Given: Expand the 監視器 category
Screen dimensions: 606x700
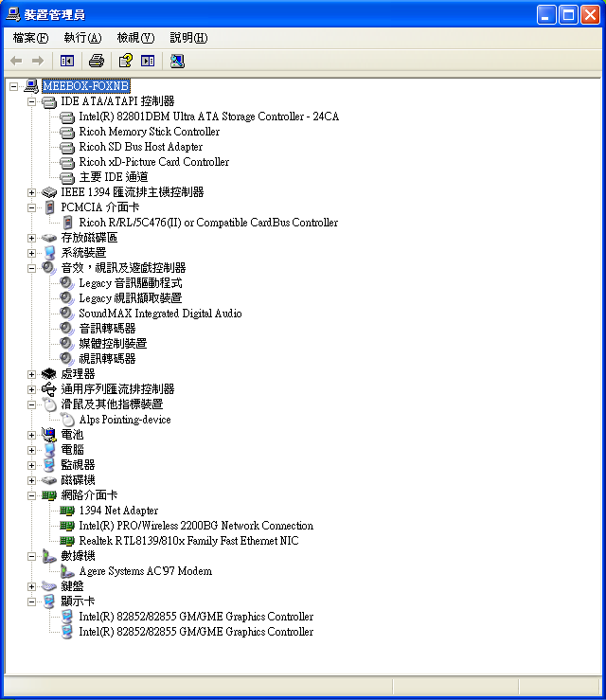Looking at the screenshot, I should point(31,466).
